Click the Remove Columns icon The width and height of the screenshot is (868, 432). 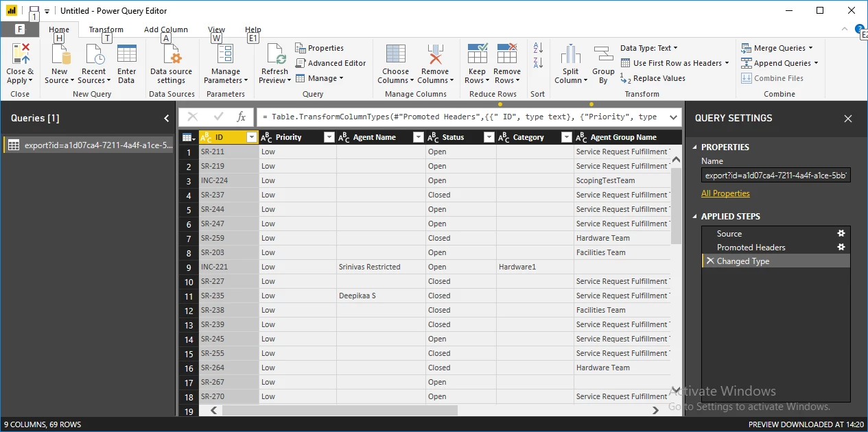click(x=435, y=54)
